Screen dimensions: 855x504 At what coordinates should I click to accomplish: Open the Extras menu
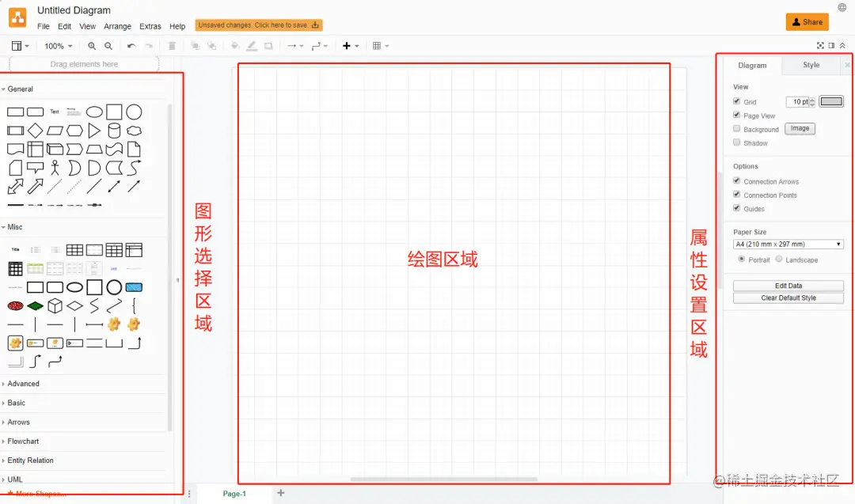(150, 26)
